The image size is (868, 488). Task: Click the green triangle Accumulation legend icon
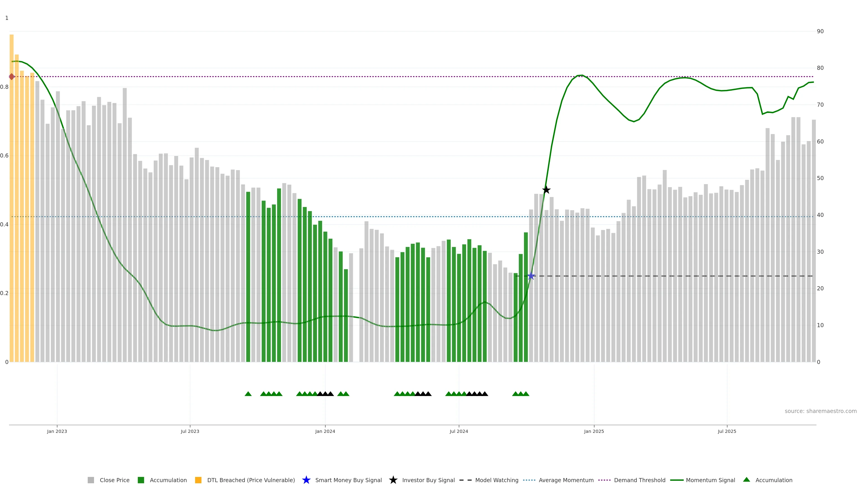[x=746, y=480]
